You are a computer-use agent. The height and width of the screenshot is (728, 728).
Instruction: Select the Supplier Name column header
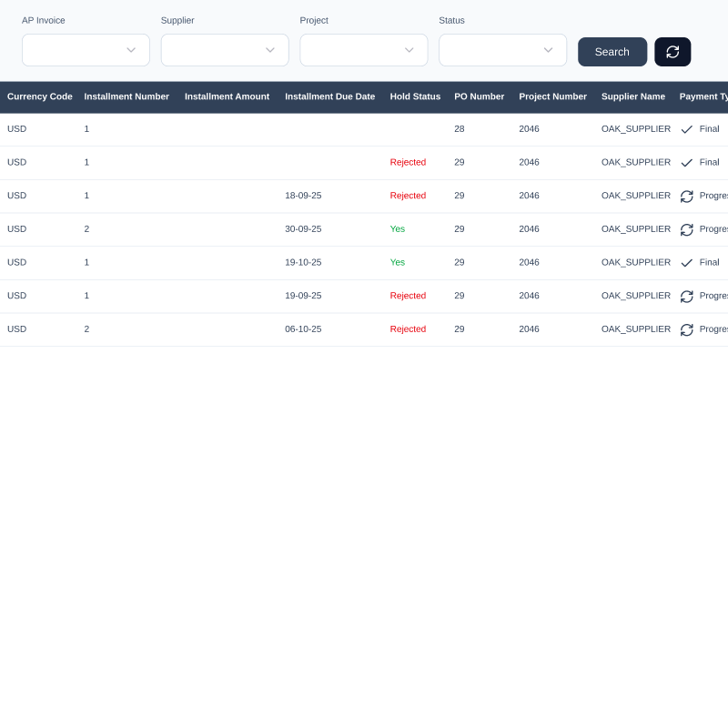(632, 96)
